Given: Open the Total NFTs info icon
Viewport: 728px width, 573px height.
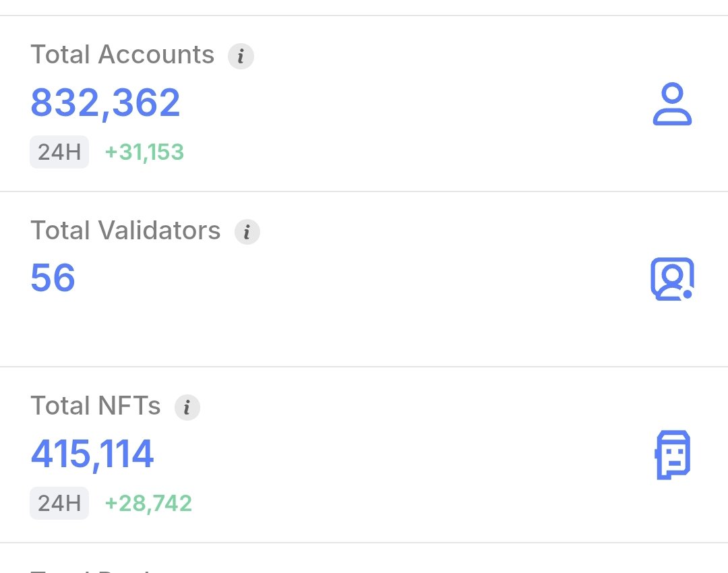Looking at the screenshot, I should 187,407.
